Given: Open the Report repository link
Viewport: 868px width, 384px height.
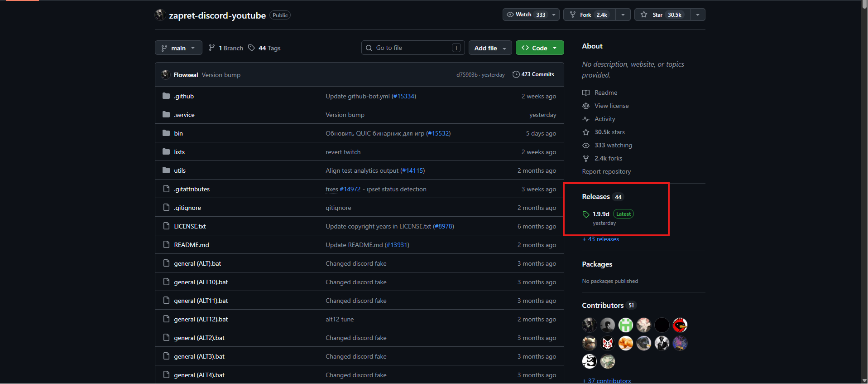Looking at the screenshot, I should pos(606,171).
